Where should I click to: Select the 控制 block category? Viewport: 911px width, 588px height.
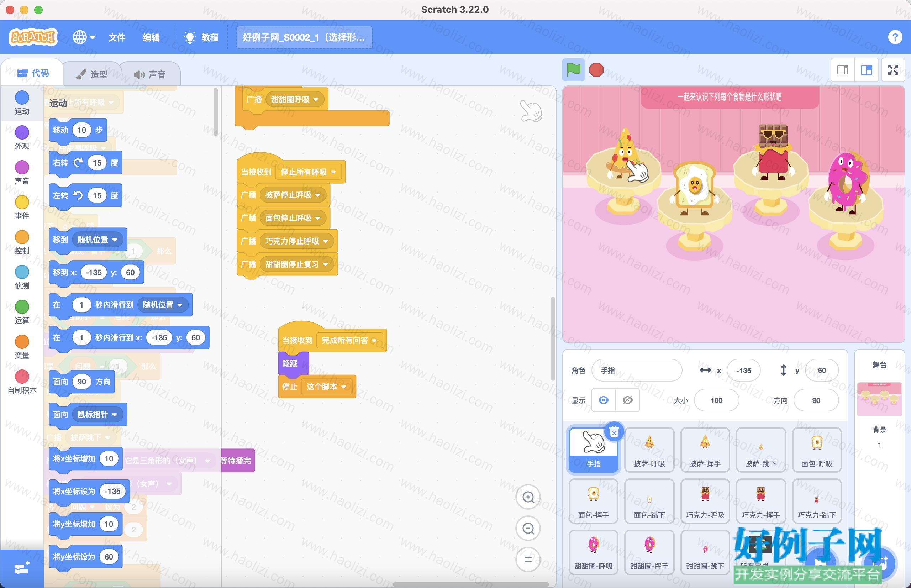click(22, 242)
